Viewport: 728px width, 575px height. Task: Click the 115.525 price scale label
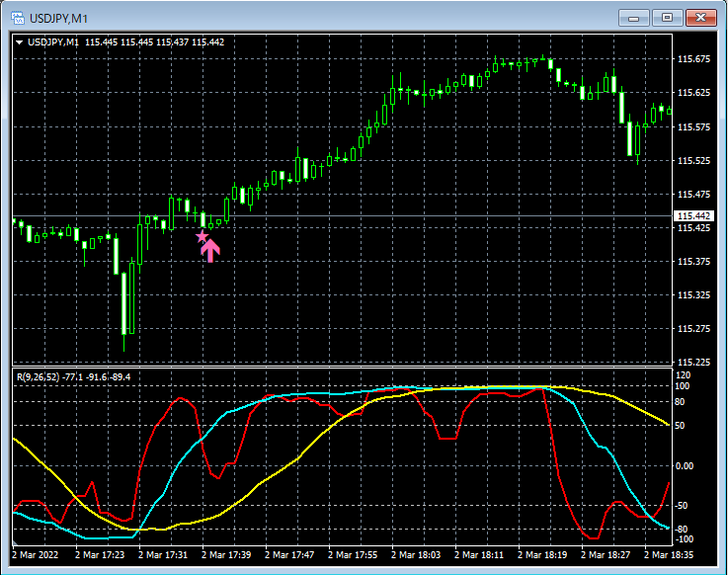click(x=694, y=161)
